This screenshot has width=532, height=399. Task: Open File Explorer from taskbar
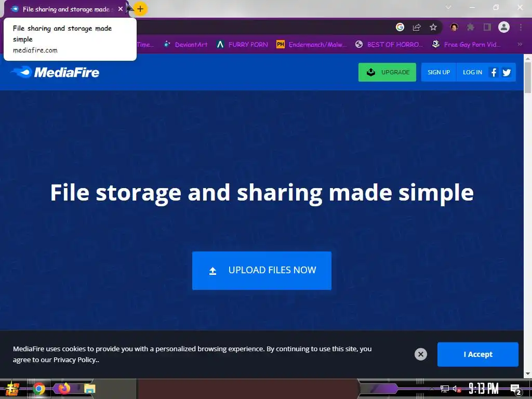[89, 389]
